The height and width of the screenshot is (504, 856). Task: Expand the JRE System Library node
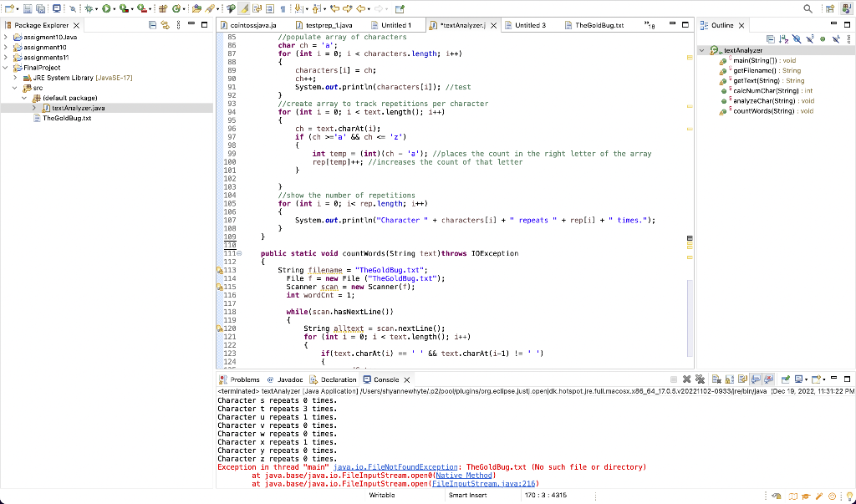tap(17, 78)
